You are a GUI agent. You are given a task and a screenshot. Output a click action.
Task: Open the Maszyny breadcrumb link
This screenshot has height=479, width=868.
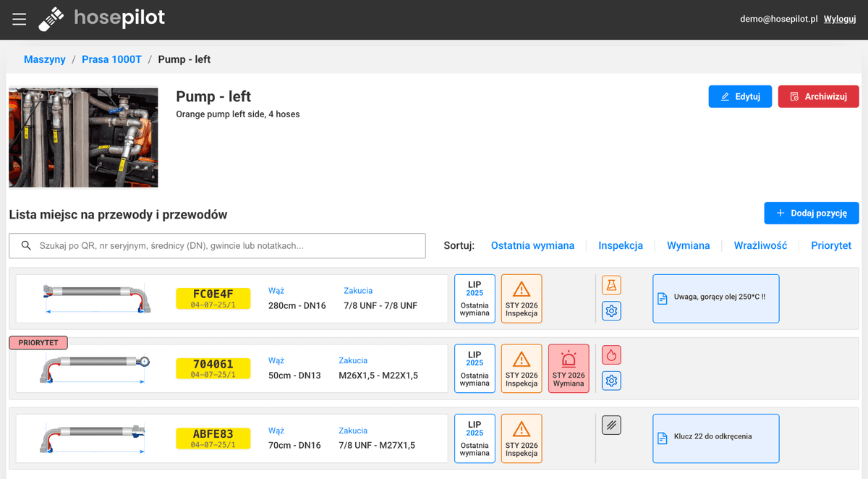(x=44, y=59)
